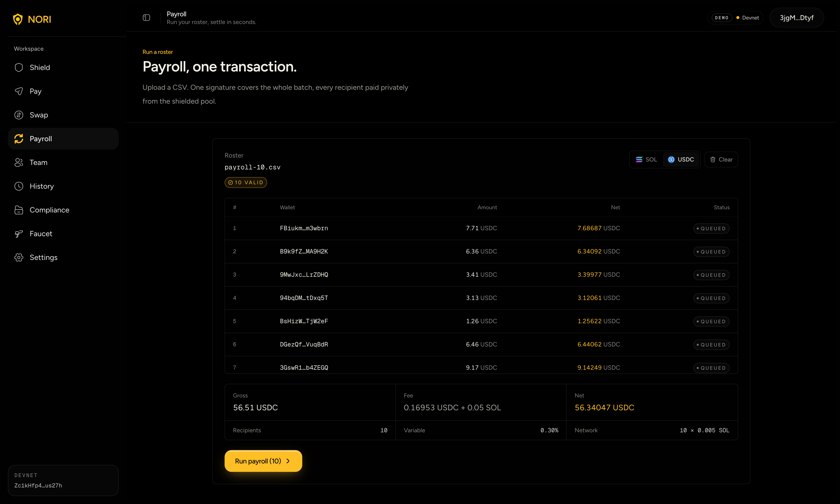Click QUEUED status for DGezQf...VuqBdR
Image resolution: width=840 pixels, height=504 pixels.
point(711,345)
